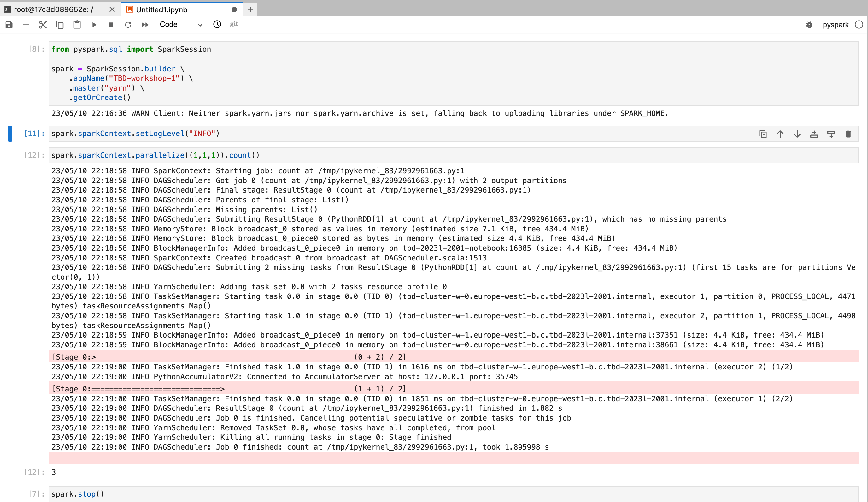Open the Code cell type dropdown
Screen dimensions: 868x502
[x=180, y=25]
